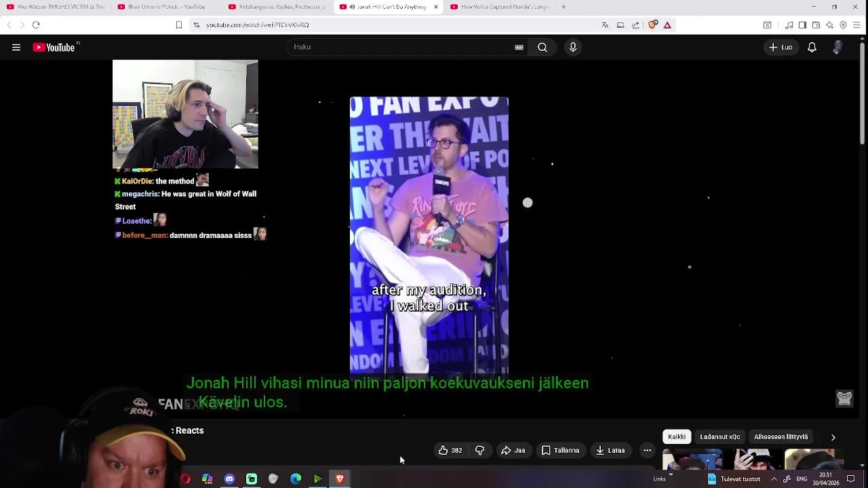
Task: Open Microsoft Edge from the taskbar
Action: click(x=296, y=479)
